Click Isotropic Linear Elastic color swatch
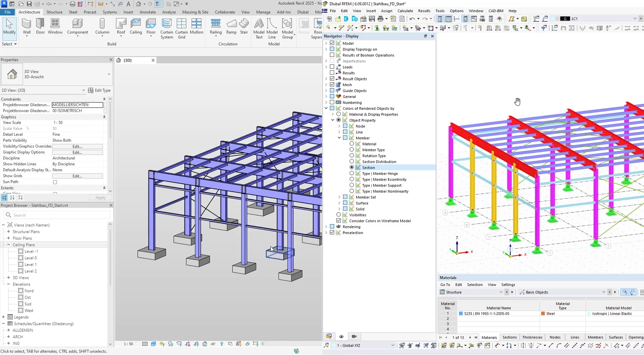 589,314
